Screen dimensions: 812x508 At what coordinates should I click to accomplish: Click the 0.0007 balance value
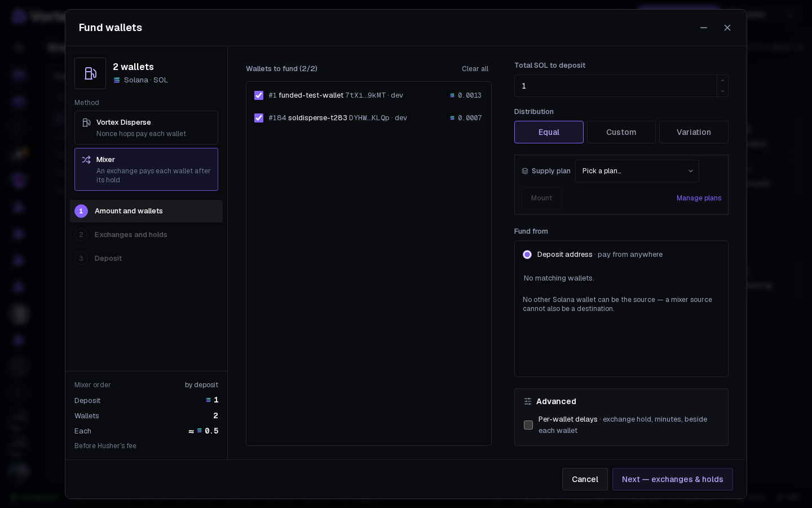[x=470, y=118]
